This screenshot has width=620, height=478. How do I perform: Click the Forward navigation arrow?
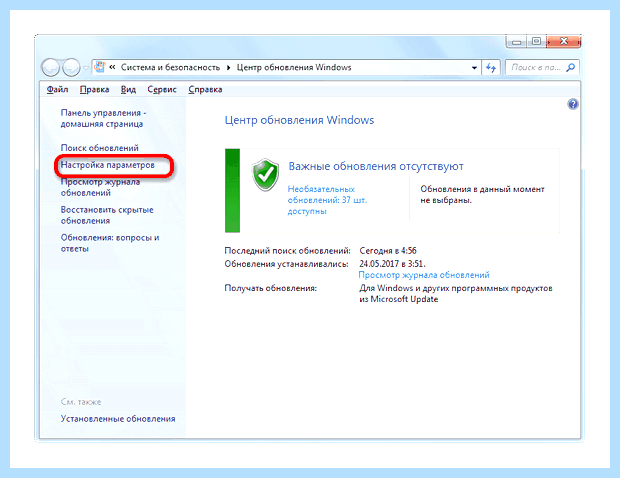[x=71, y=68]
